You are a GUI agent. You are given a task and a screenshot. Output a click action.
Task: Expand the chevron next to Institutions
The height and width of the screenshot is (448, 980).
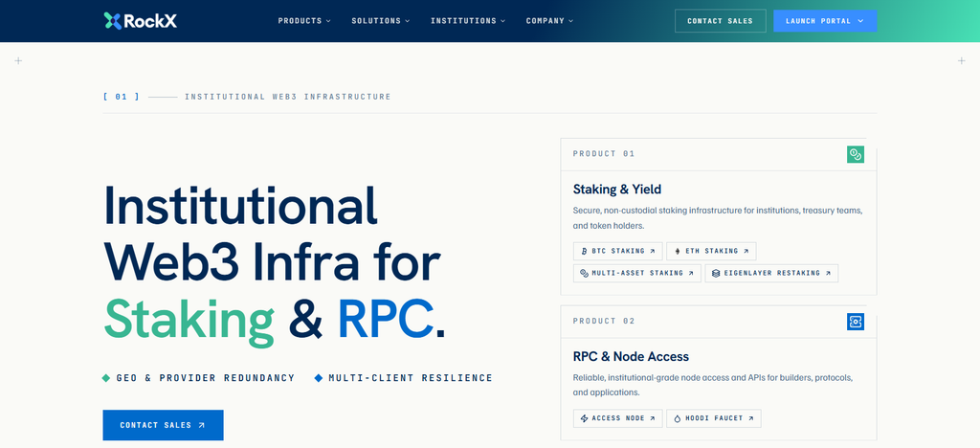click(503, 21)
